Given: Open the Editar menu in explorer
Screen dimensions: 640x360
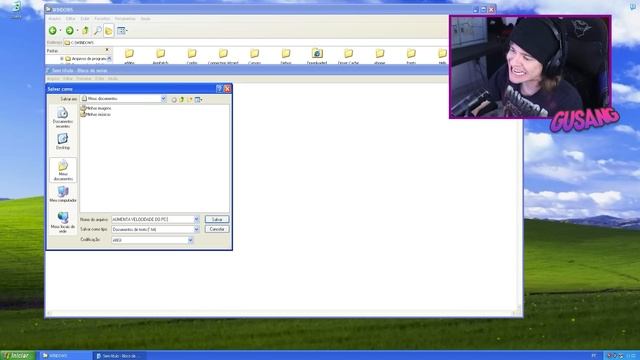Looking at the screenshot, I should tap(71, 19).
